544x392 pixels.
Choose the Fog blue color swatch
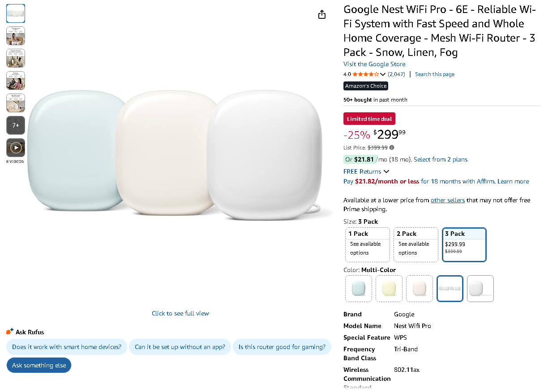coord(359,289)
